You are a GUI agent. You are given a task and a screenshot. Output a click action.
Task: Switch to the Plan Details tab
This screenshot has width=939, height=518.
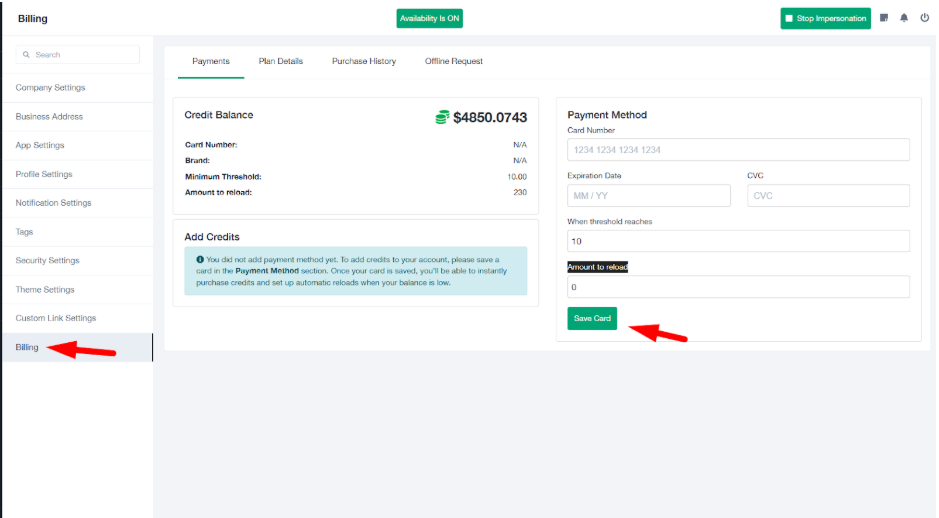coord(280,61)
